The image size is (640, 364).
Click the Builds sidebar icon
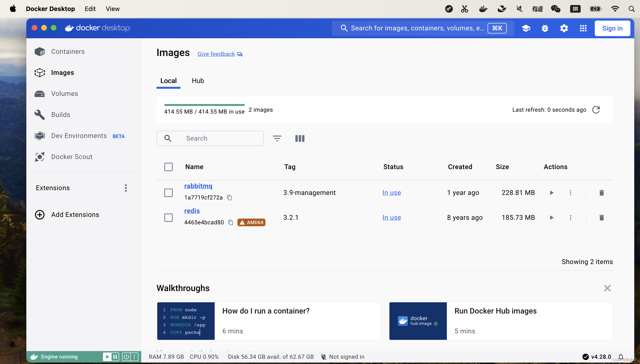point(39,115)
